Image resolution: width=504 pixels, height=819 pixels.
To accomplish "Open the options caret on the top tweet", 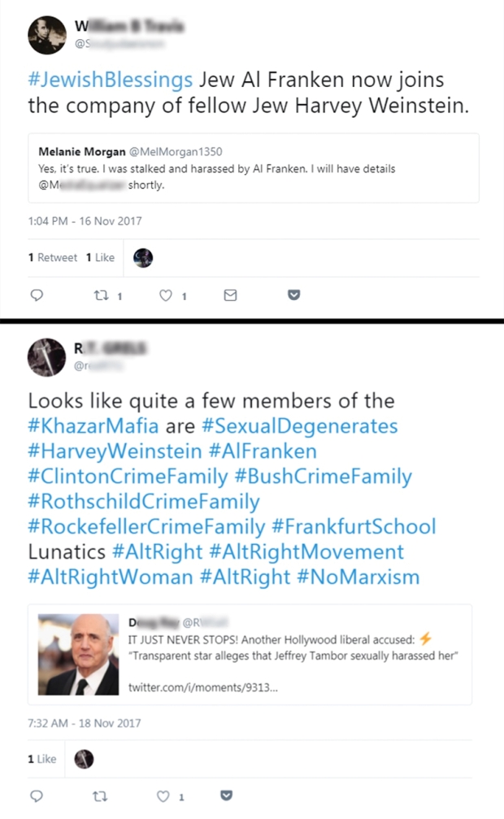I will coord(293,295).
